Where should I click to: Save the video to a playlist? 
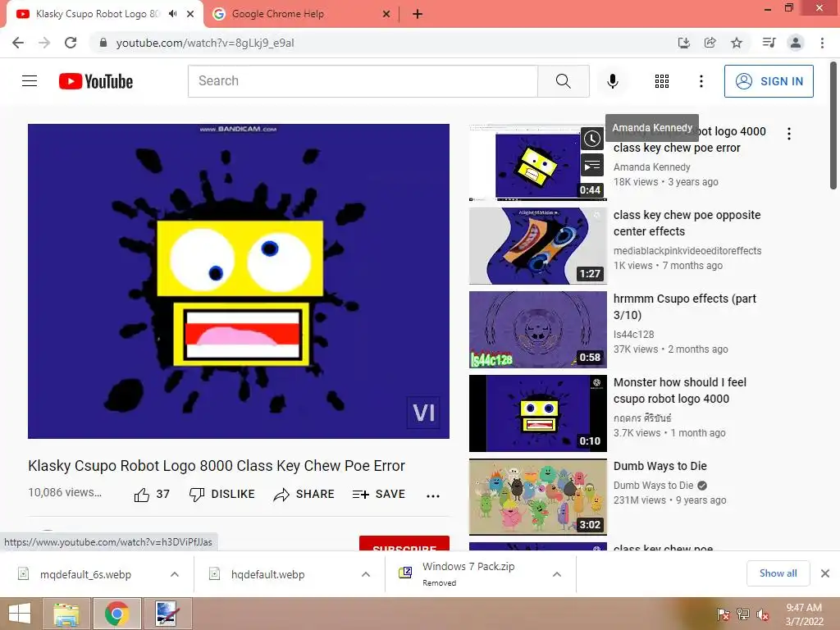(x=379, y=494)
